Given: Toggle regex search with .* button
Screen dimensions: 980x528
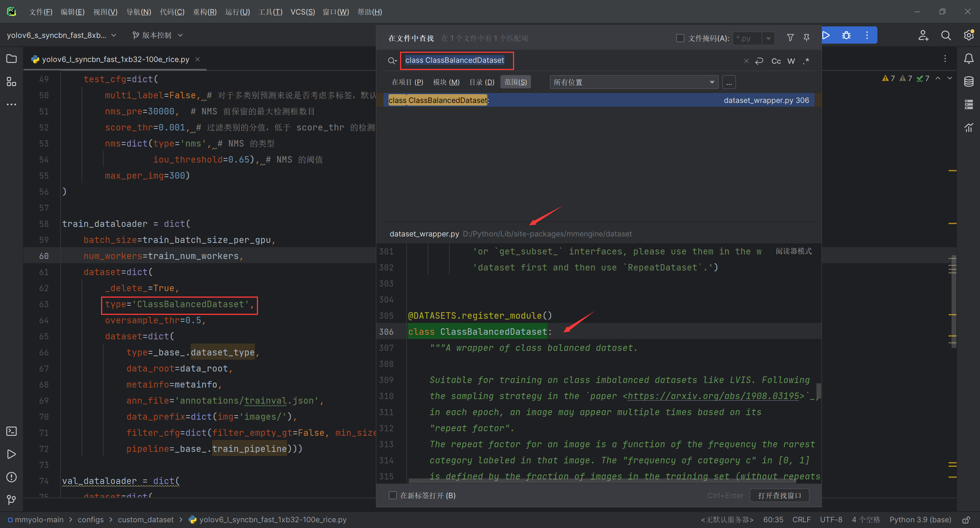Looking at the screenshot, I should tap(806, 60).
